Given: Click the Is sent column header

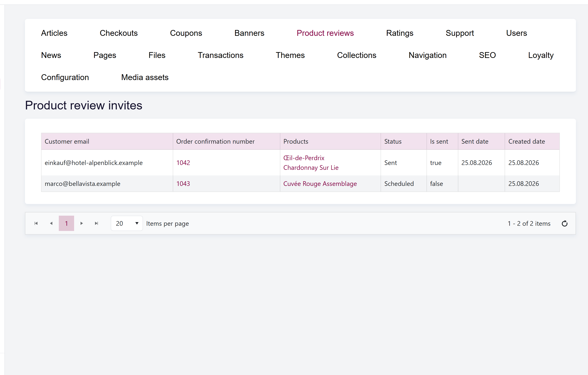Looking at the screenshot, I should [x=442, y=141].
